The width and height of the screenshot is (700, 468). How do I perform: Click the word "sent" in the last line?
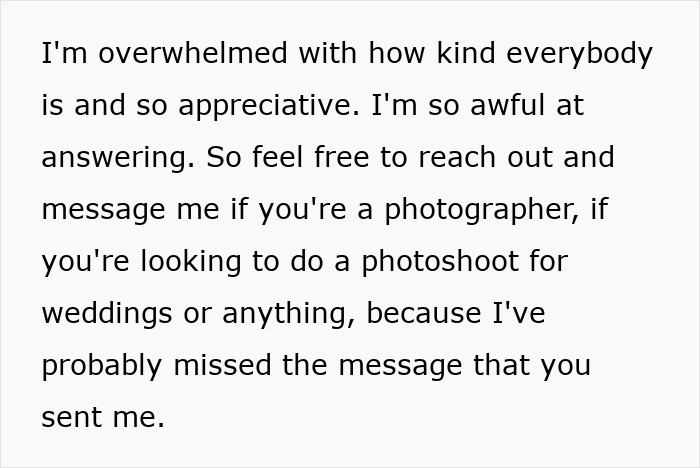(x=68, y=418)
